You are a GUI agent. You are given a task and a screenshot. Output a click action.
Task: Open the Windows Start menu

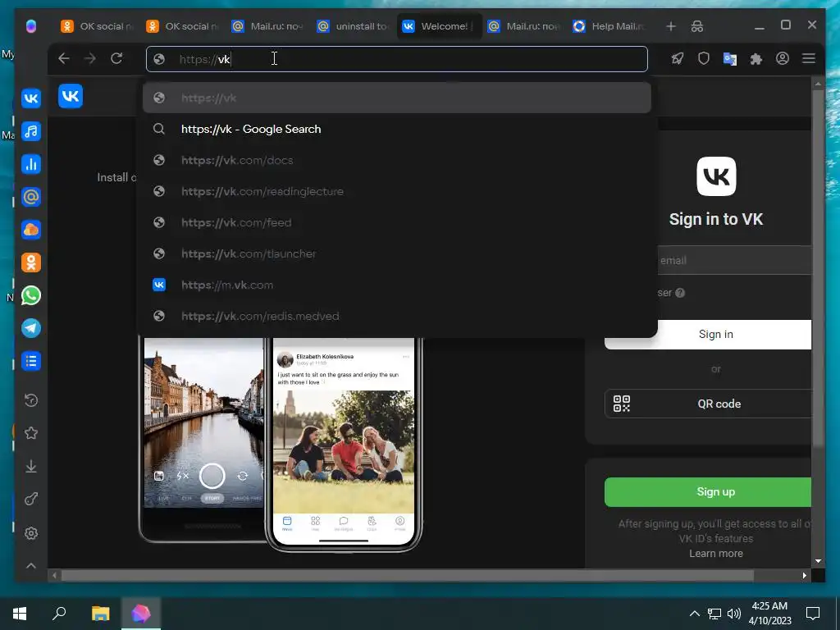coord(20,614)
